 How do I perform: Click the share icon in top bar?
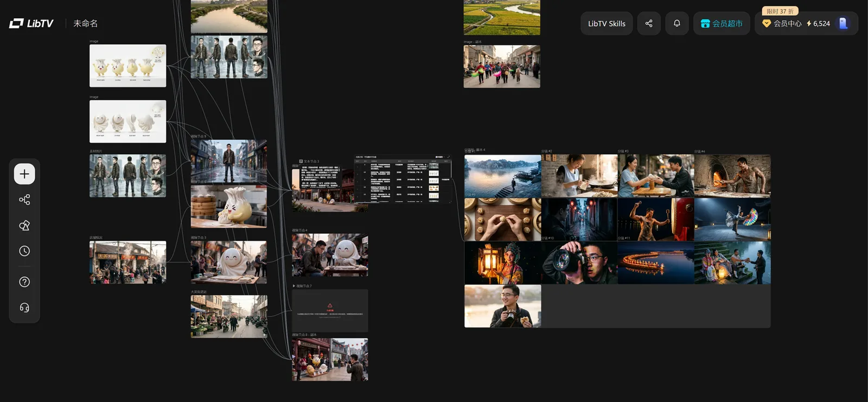point(649,23)
